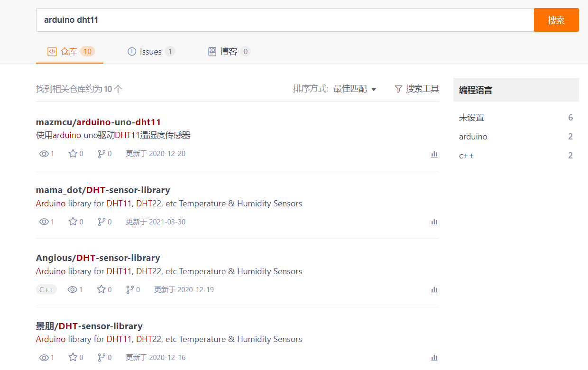The height and width of the screenshot is (370, 588).
Task: Open repository mama_dot/DHT-sensor-library
Action: [103, 190]
